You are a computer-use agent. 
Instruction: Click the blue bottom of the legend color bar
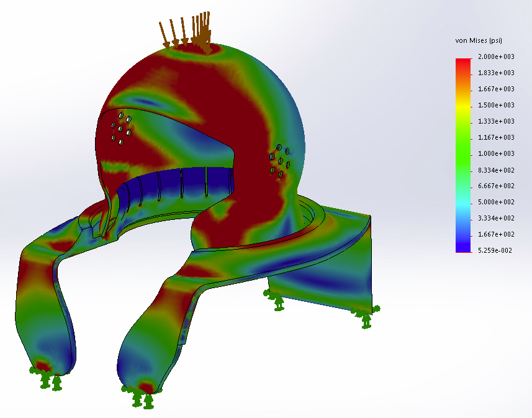(x=463, y=246)
